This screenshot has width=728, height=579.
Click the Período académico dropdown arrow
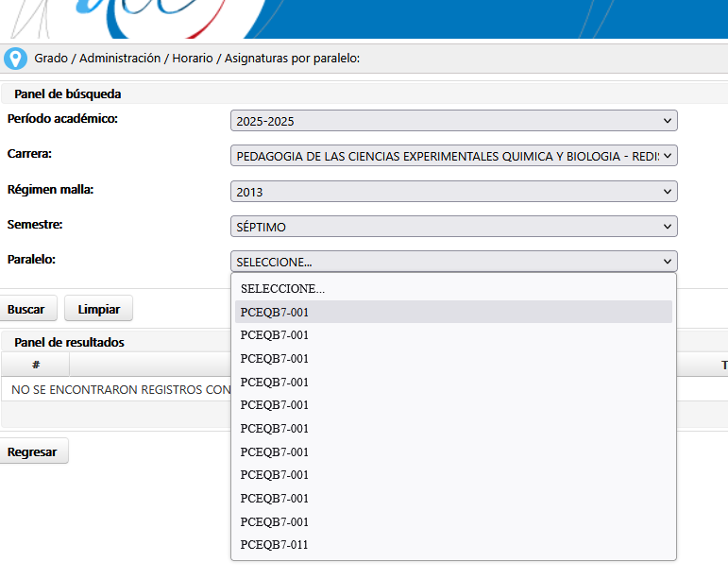(x=668, y=121)
